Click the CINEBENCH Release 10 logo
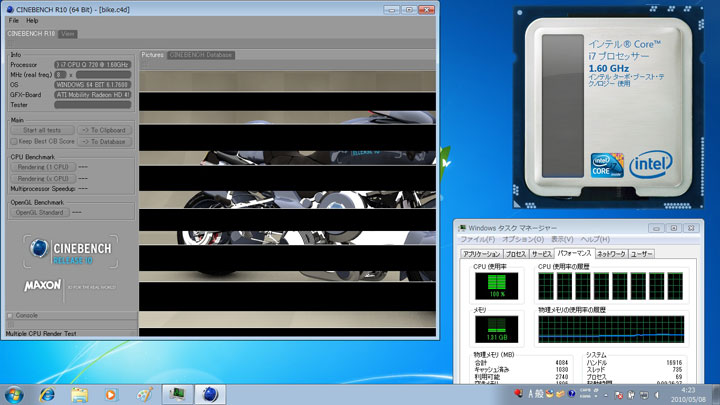This screenshot has height=405, width=720. tap(71, 252)
